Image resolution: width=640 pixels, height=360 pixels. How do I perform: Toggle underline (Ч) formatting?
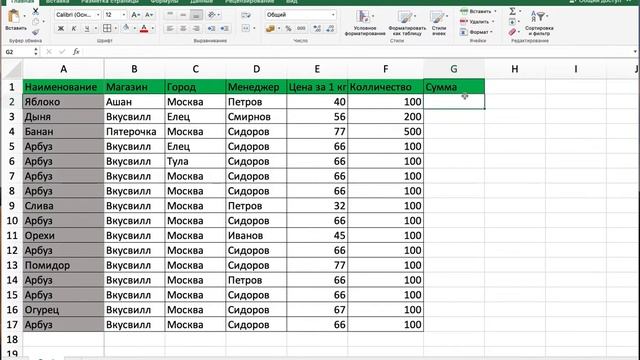click(x=87, y=28)
